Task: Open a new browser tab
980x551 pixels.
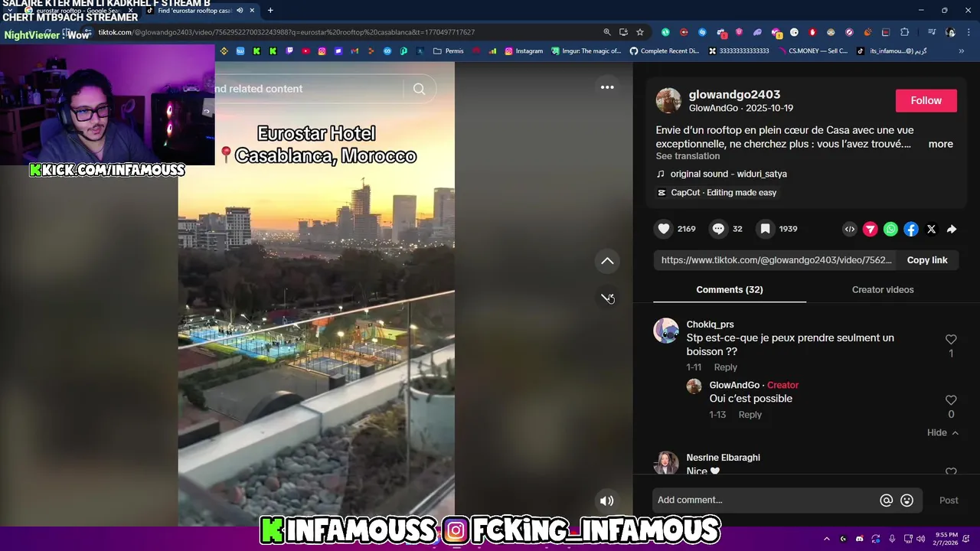Action: tap(270, 10)
